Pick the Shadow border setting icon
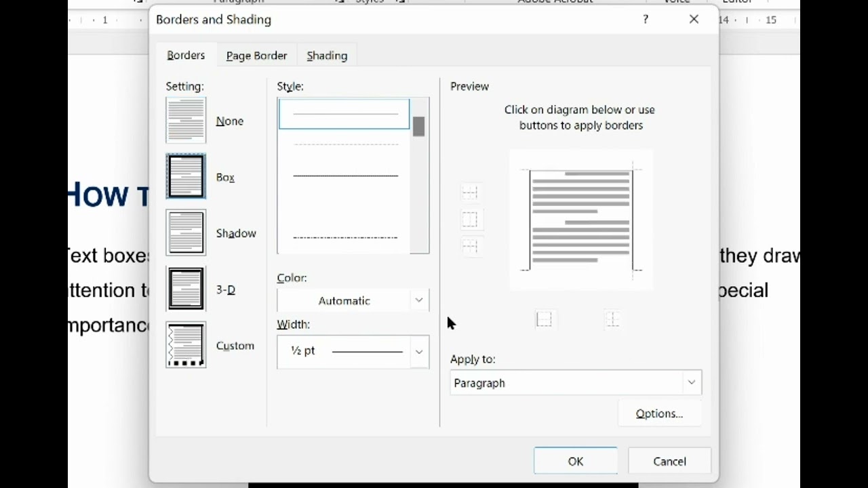Screen dimensions: 868x488 186,232
